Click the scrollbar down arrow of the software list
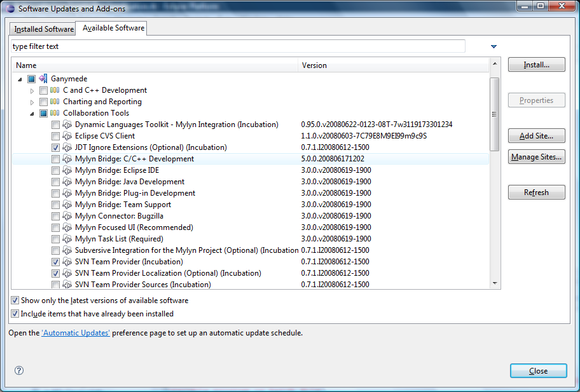Image resolution: width=580 pixels, height=392 pixels. (x=495, y=283)
